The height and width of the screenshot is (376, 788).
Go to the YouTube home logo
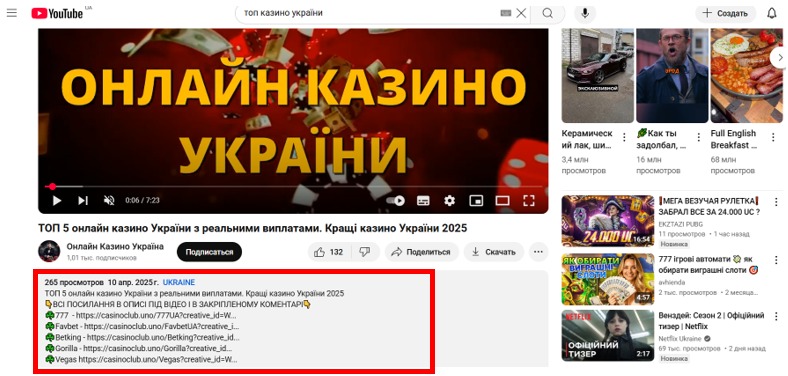pos(57,13)
